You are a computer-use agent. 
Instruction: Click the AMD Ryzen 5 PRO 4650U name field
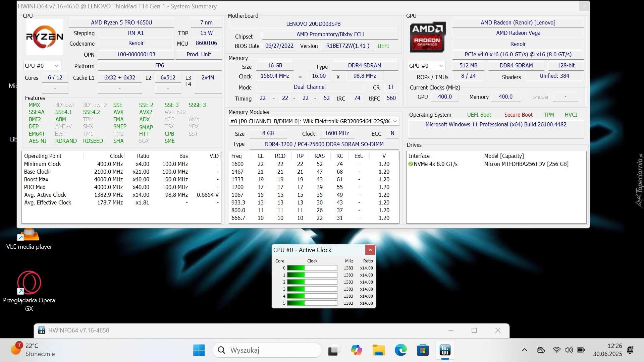121,22
